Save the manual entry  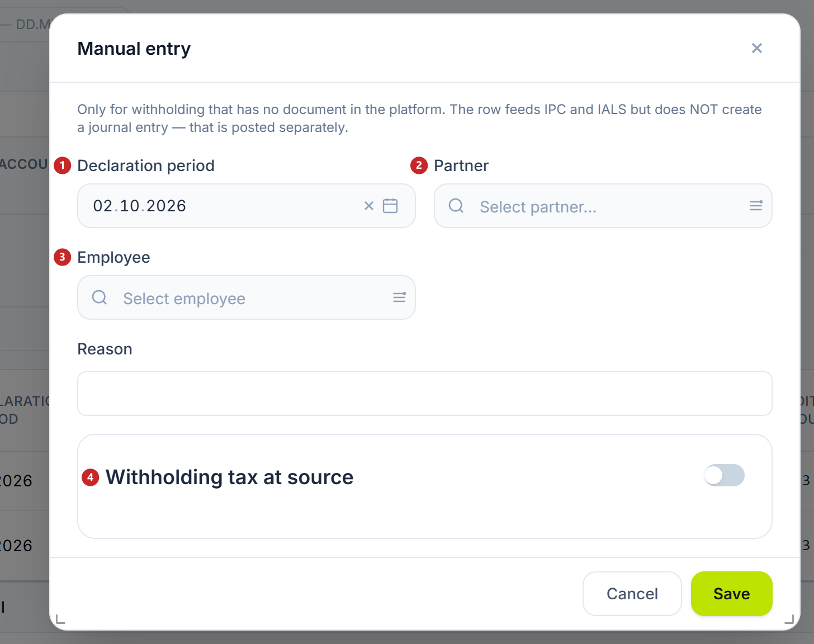[732, 594]
